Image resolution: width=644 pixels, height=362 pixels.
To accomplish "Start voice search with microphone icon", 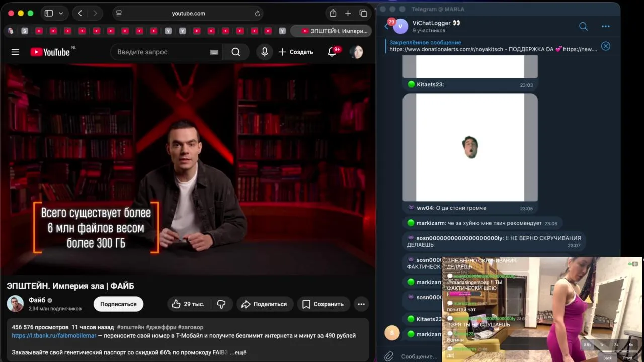I will pos(264,52).
